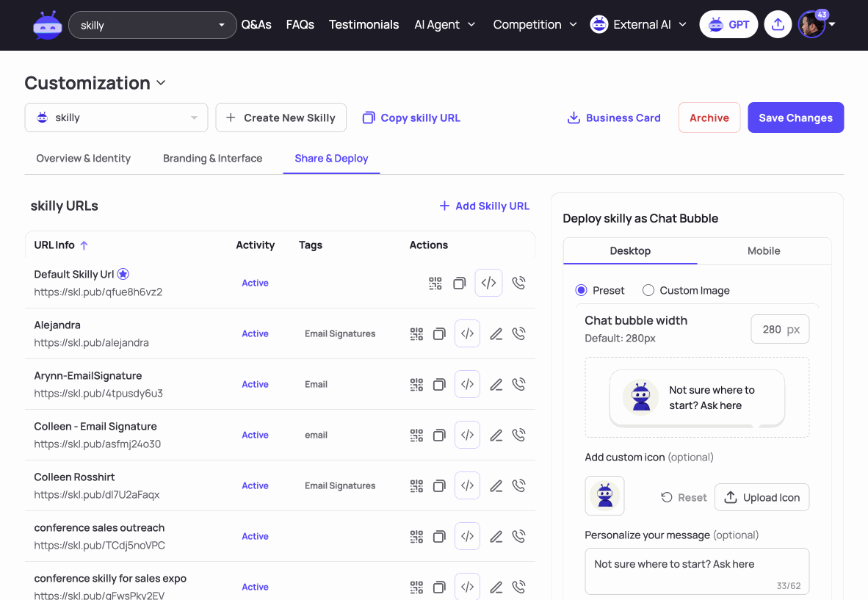Click phone icon for Colleen Rosshirt row
The height and width of the screenshot is (600, 868).
click(518, 486)
